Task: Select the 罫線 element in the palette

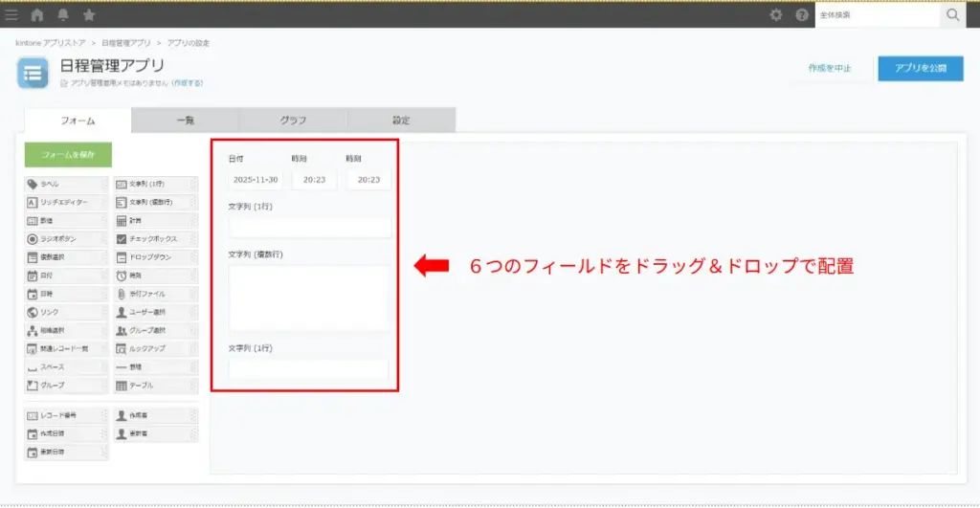Action: coord(156,366)
